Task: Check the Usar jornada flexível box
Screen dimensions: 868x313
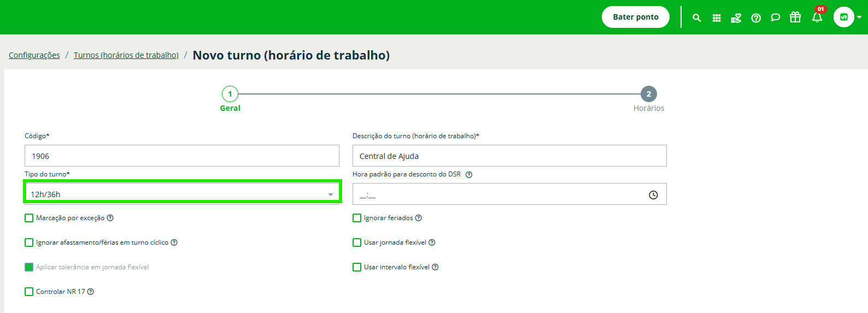Action: pos(357,243)
